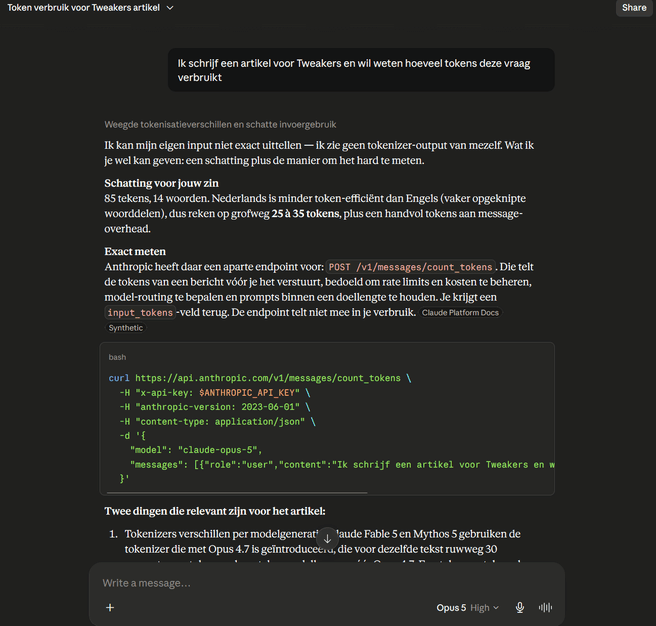Click the curl URL line in code block
Image resolution: width=656 pixels, height=626 pixels.
(259, 378)
